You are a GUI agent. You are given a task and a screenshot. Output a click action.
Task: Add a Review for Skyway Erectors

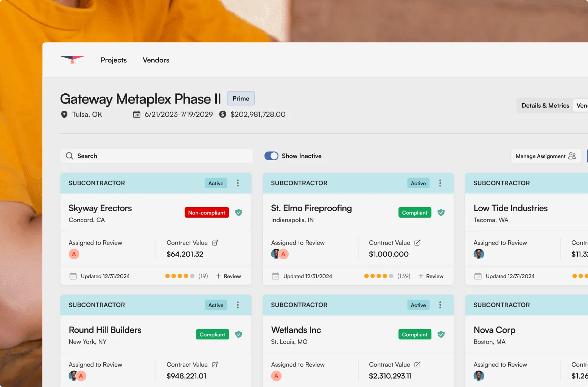pos(228,276)
